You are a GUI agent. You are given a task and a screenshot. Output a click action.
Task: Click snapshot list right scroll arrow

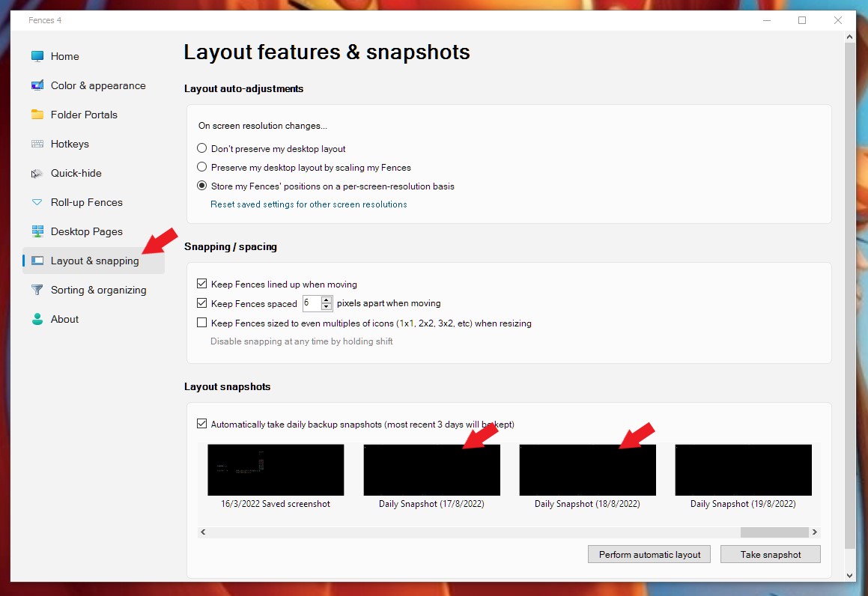[814, 532]
